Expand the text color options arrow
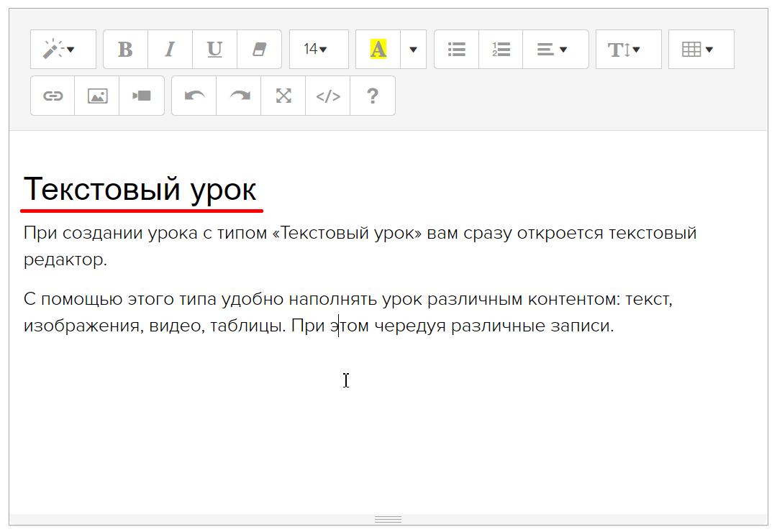This screenshot has height=532, width=777. [x=413, y=50]
